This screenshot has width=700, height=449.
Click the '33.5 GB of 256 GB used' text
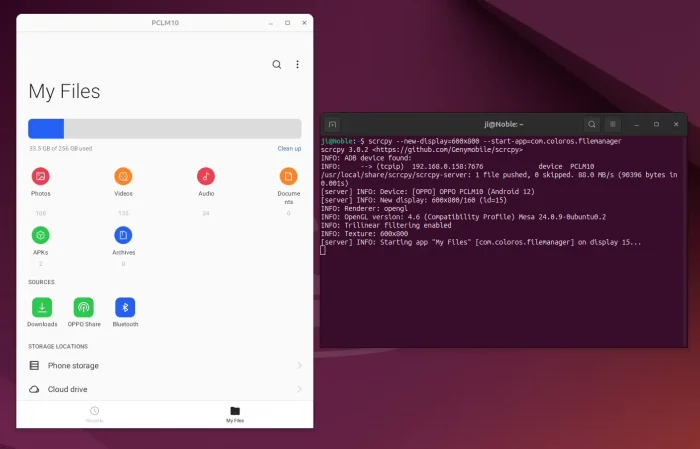pos(61,149)
